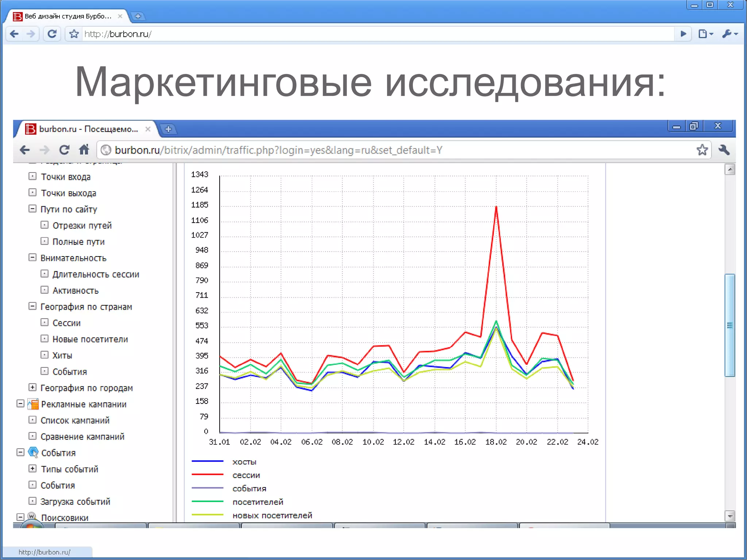Click globe icon in inner address bar
The width and height of the screenshot is (747, 560).
(106, 150)
